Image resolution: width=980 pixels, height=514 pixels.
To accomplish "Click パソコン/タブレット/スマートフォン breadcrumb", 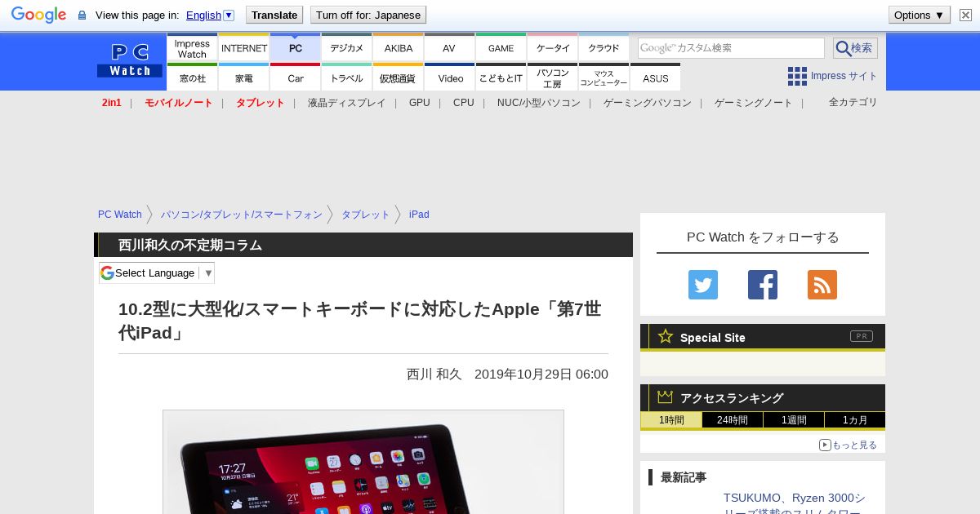I will pos(242,215).
